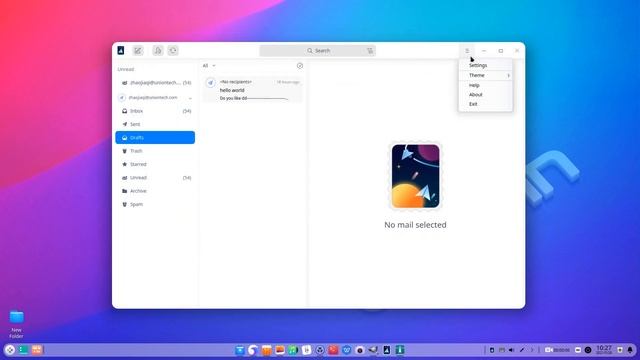Open the Starred folder

[x=155, y=164]
